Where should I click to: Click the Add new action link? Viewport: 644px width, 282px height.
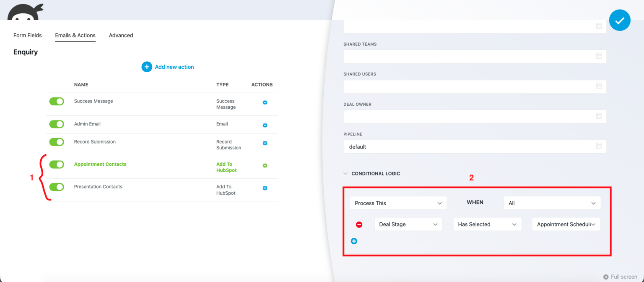click(x=174, y=67)
